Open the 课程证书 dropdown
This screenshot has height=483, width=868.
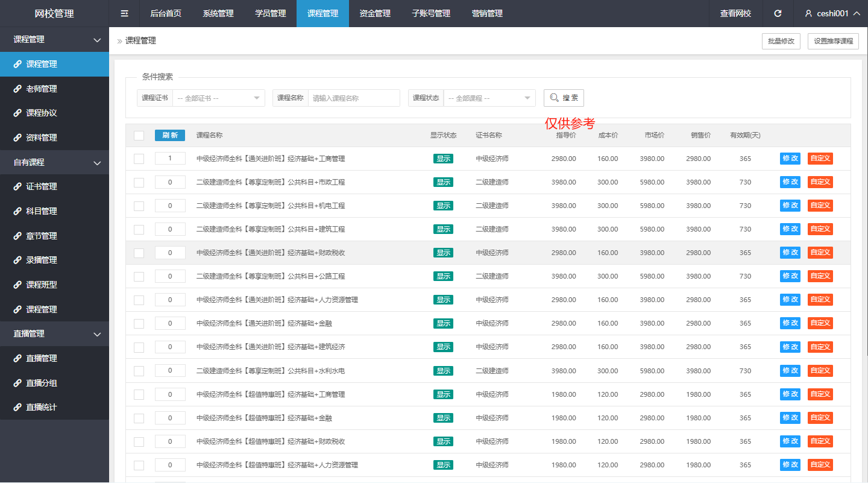(x=218, y=98)
